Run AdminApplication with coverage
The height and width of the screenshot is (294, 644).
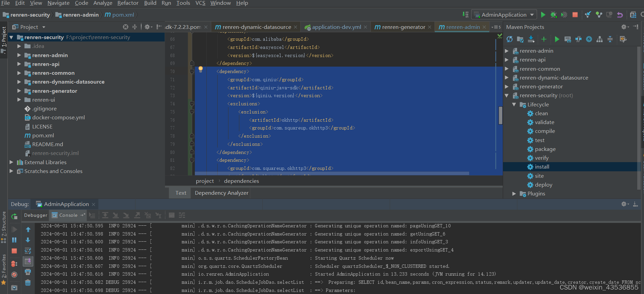[564, 15]
